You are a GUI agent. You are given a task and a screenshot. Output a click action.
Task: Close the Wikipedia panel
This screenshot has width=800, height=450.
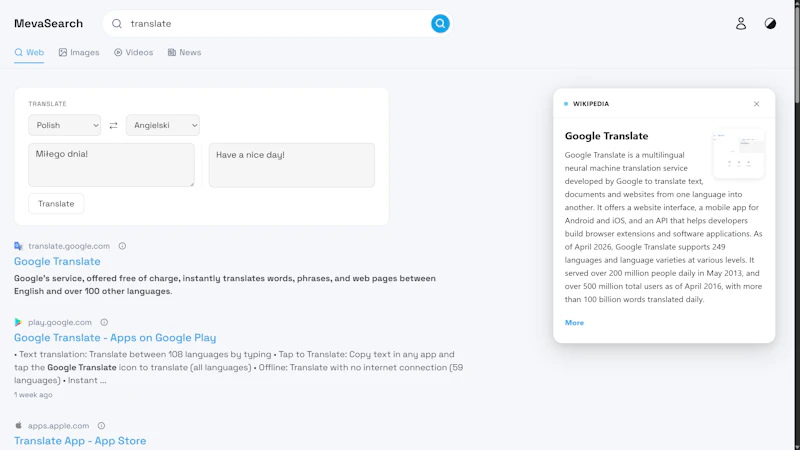757,104
